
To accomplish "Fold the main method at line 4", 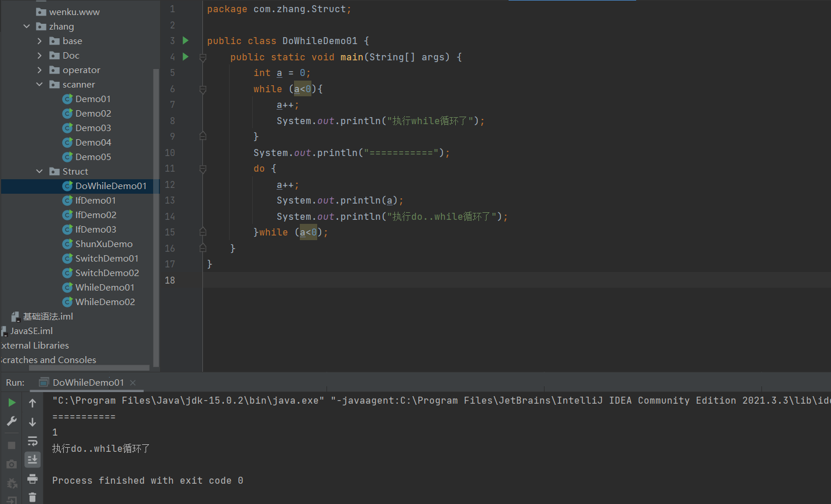I will [203, 57].
